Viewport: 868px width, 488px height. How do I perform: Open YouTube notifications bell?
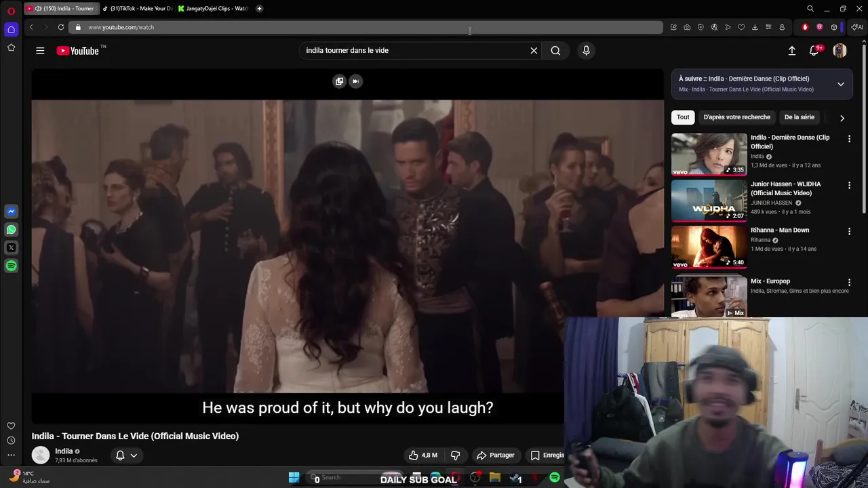[814, 51]
